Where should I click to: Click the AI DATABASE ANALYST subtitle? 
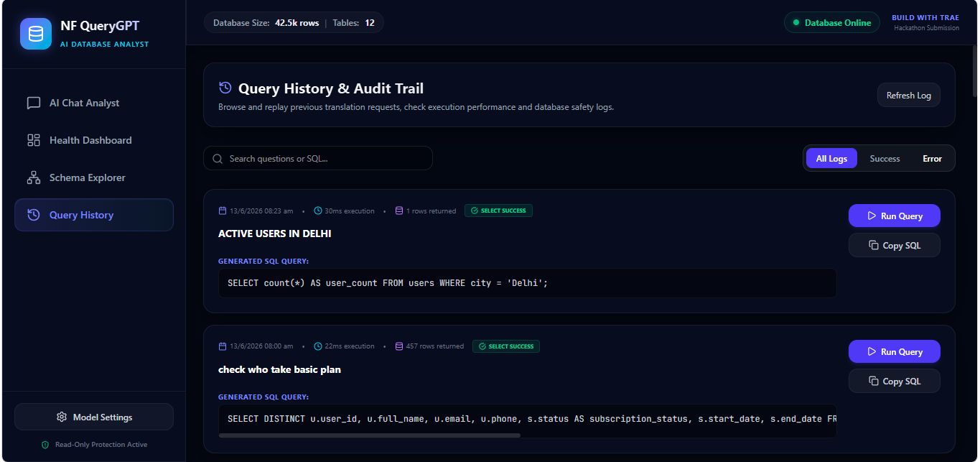click(x=105, y=45)
